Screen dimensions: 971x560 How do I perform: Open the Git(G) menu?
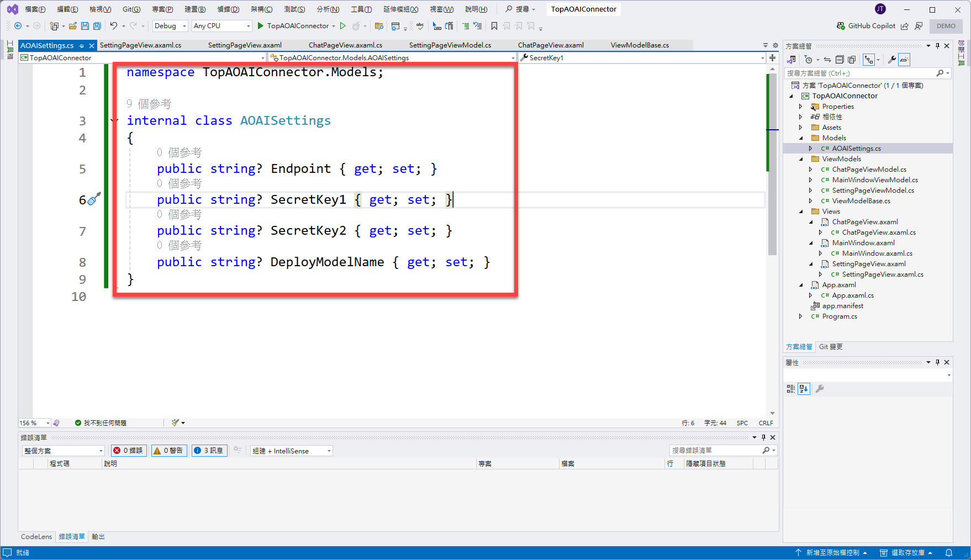(x=131, y=9)
